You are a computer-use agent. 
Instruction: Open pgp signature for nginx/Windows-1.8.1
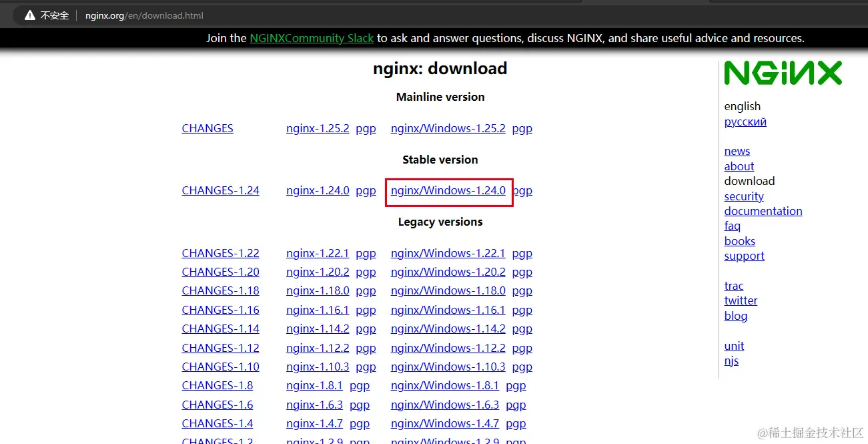point(516,385)
